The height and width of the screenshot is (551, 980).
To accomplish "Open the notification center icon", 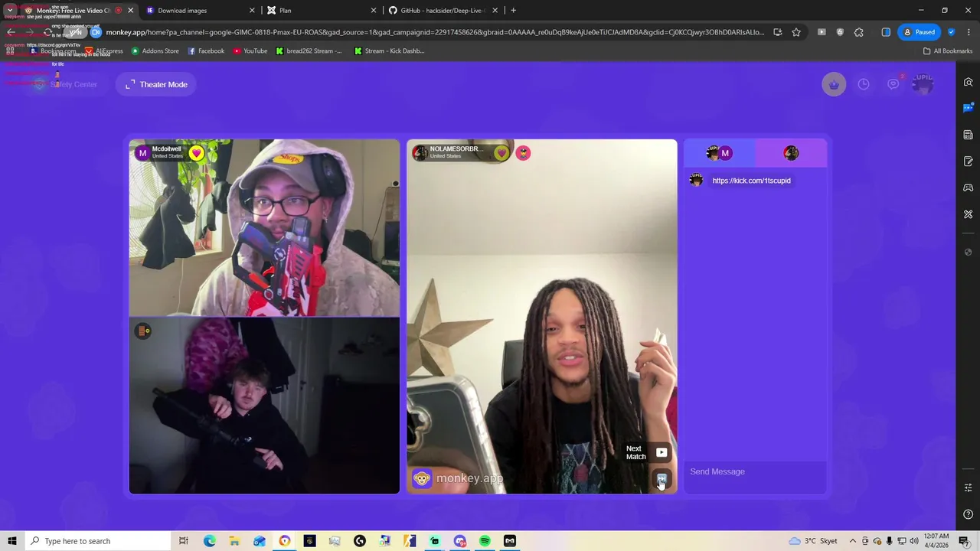I will (965, 541).
